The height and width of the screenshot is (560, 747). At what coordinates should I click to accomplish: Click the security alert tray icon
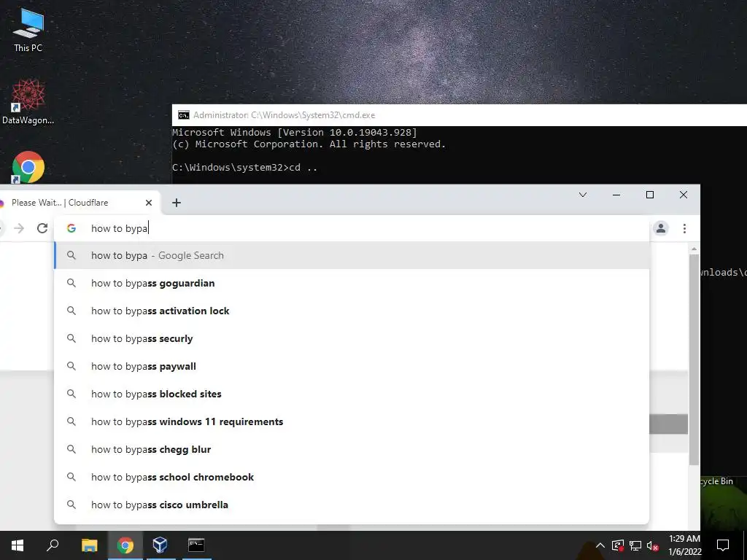click(x=617, y=545)
